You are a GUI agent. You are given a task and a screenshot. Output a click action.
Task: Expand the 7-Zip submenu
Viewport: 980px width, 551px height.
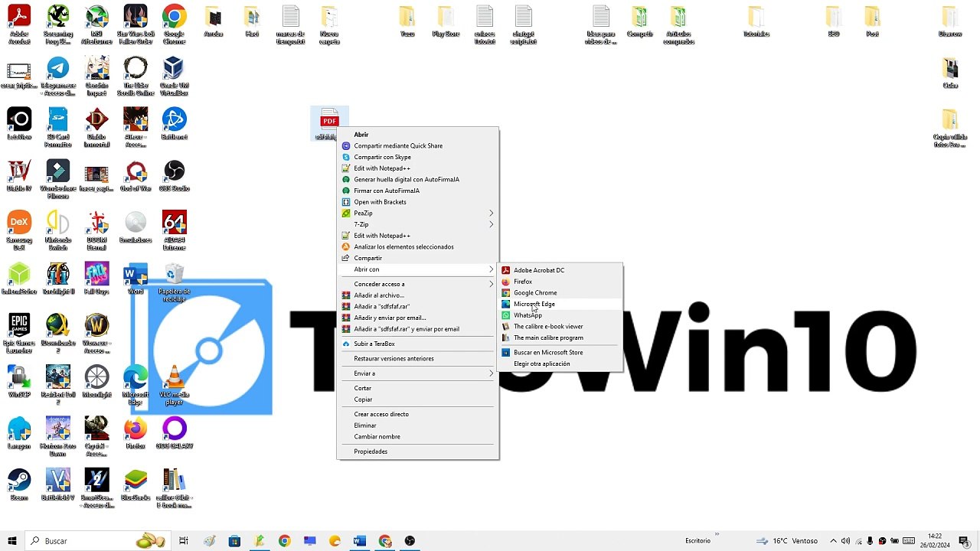[418, 224]
